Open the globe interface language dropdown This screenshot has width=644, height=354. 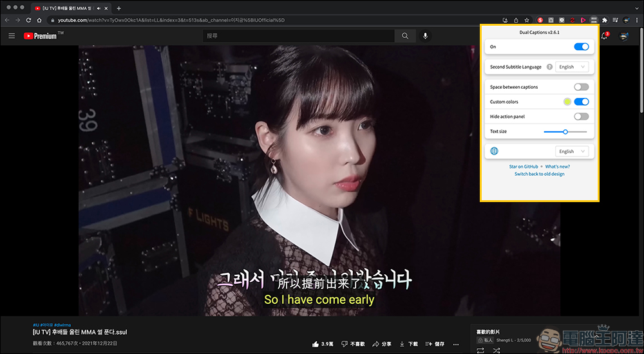[x=572, y=151]
